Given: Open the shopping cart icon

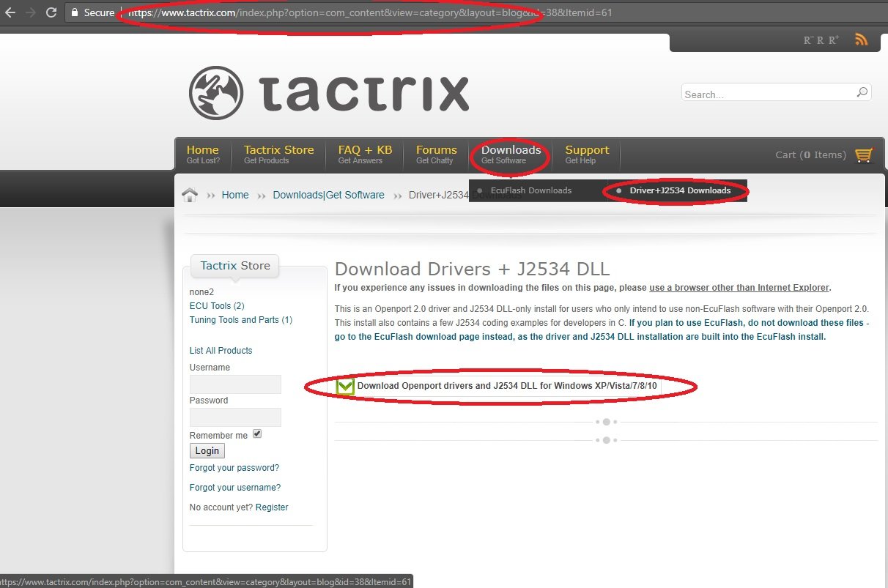Looking at the screenshot, I should [865, 155].
